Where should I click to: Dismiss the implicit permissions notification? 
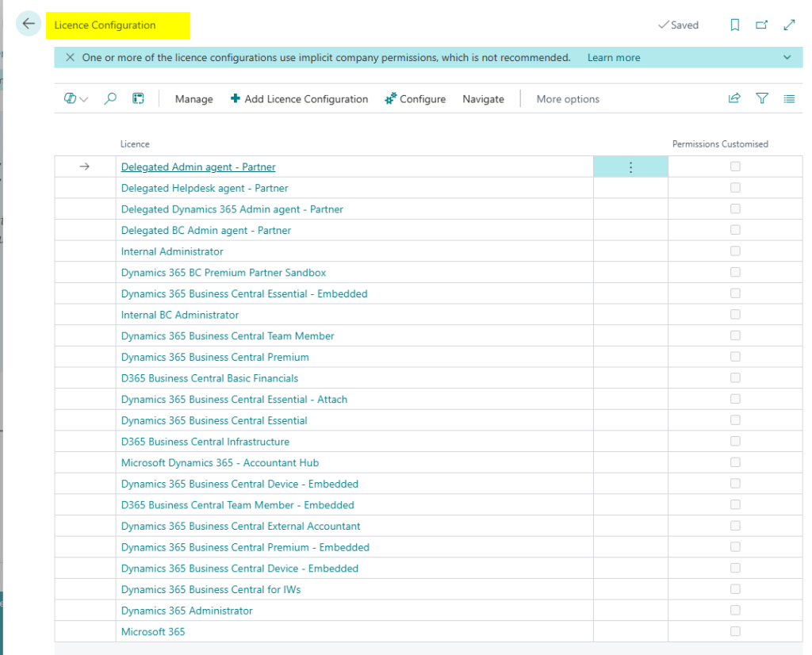click(x=71, y=57)
